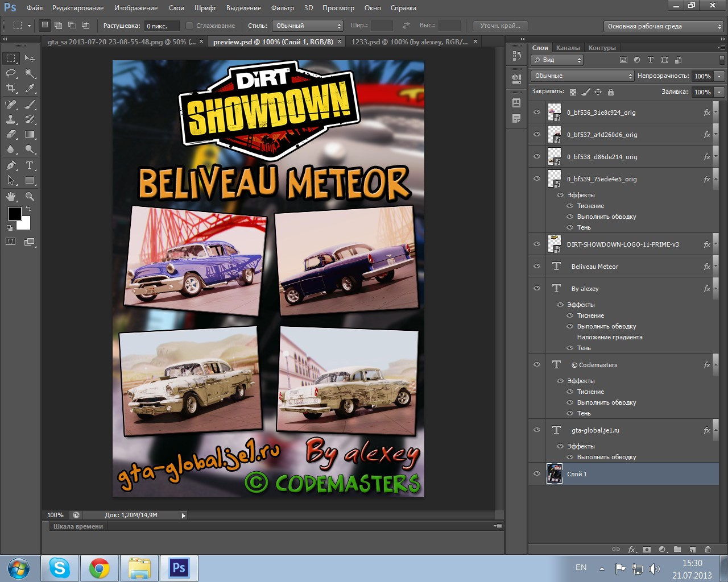Open the Стиль dropdown set to Обычный
This screenshot has height=582, width=728.
[x=308, y=26]
